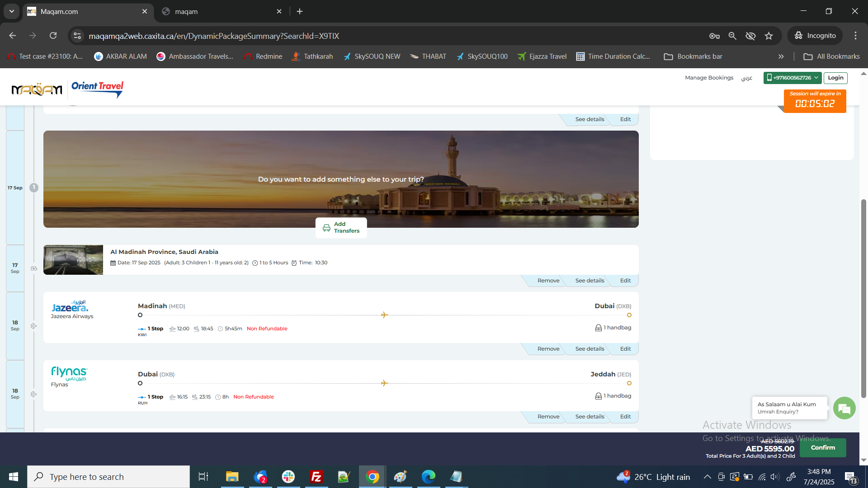Viewport: 868px width, 488px height.
Task: Click the browser zoom magnifier icon
Action: (732, 36)
